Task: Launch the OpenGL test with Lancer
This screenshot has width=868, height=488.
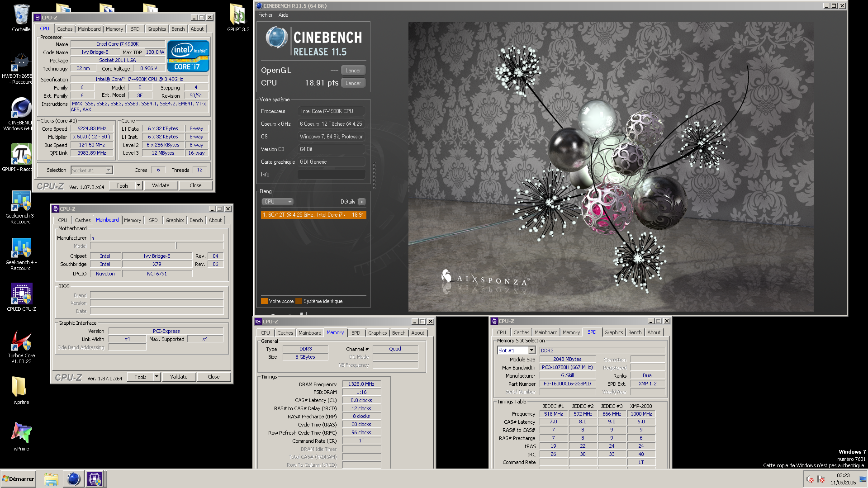Action: coord(353,71)
